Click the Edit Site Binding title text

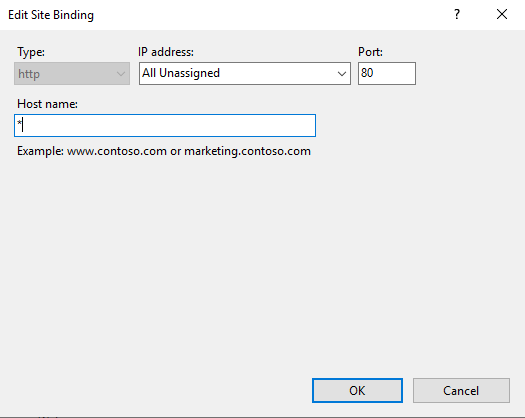click(x=51, y=15)
